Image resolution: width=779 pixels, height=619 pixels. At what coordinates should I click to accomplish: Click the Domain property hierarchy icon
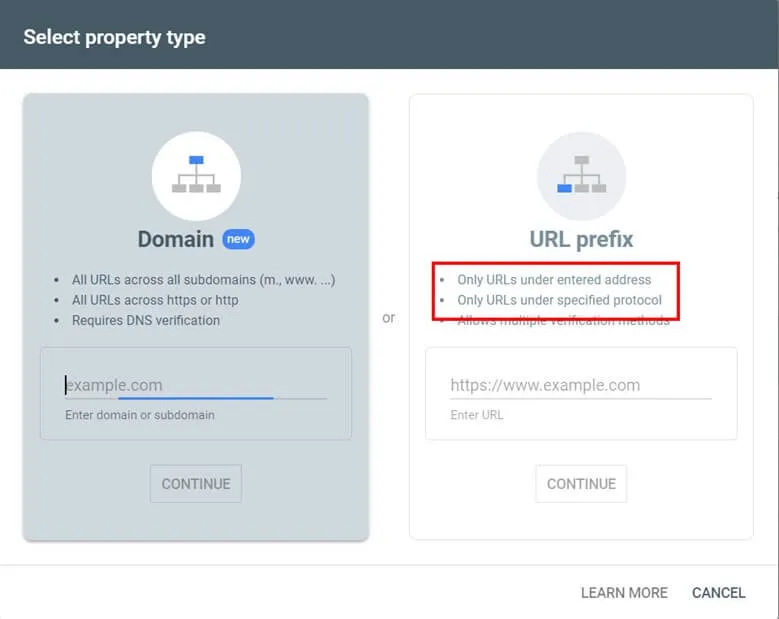(x=196, y=176)
